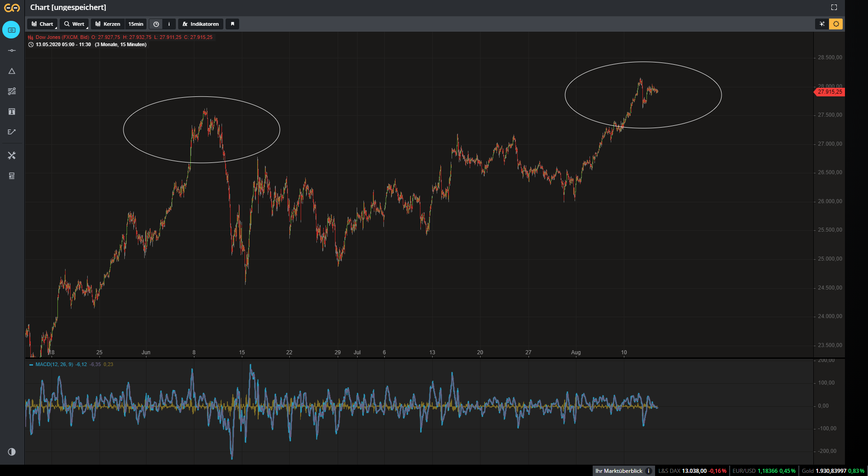Open the Indikatoren menu
Screen dimensions: 868x476
(200, 24)
